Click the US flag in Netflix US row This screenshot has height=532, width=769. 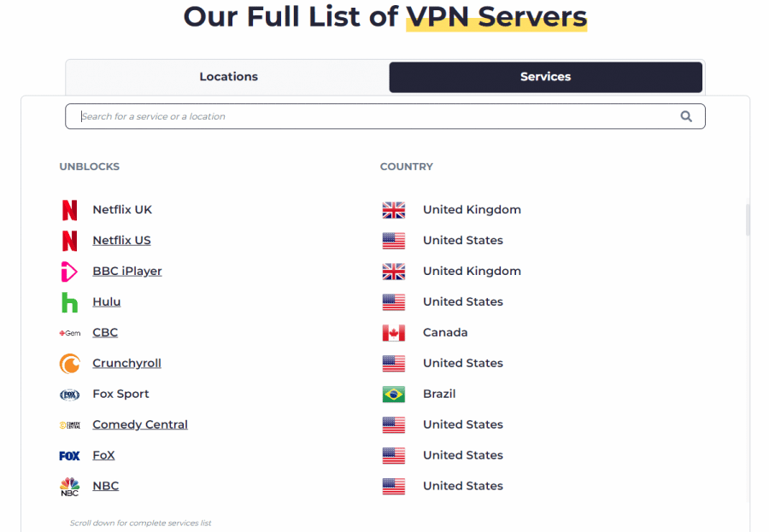394,241
